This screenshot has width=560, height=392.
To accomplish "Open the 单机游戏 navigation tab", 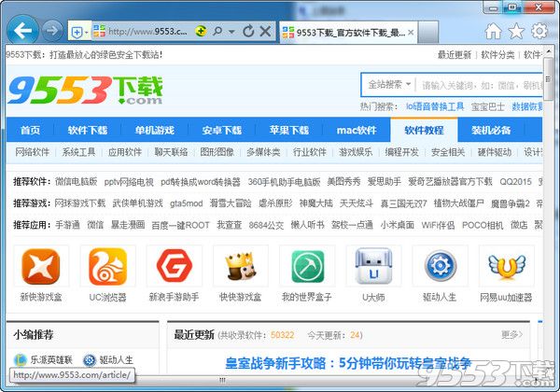I will [155, 130].
